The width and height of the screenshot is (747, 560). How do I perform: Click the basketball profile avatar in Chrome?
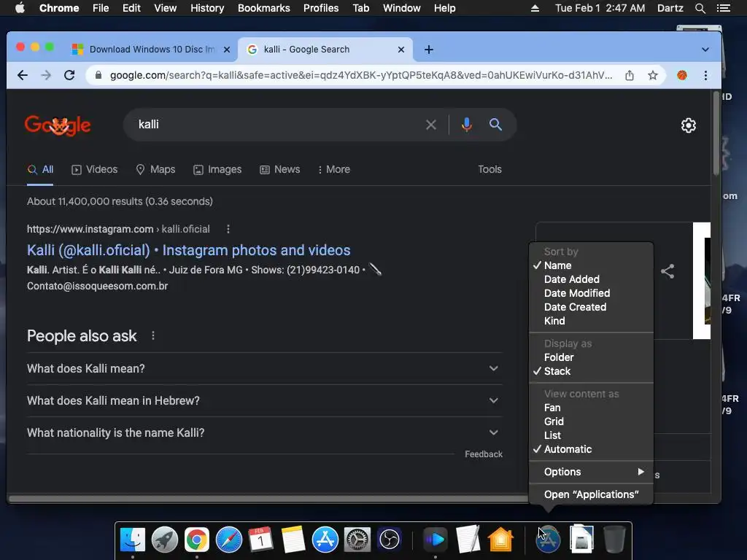[x=682, y=75]
